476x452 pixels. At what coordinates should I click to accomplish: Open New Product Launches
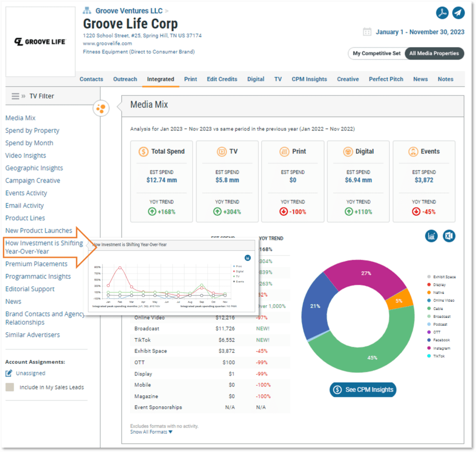tap(39, 230)
